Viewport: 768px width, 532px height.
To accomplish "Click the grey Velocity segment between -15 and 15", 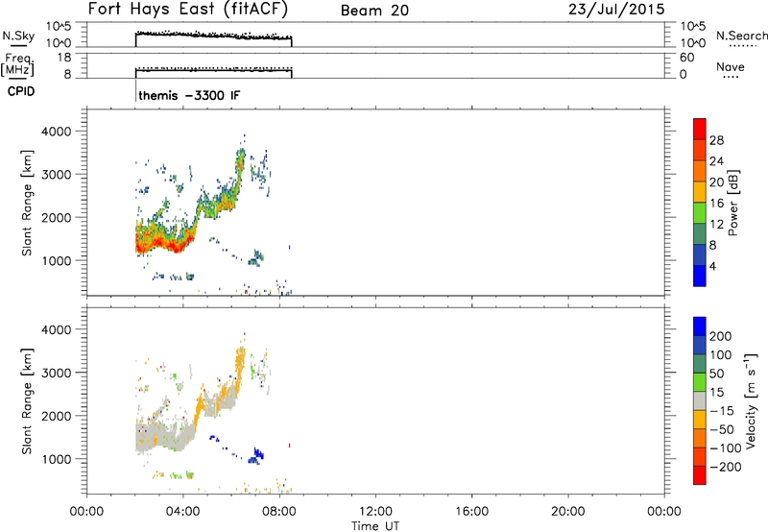I will pos(700,400).
